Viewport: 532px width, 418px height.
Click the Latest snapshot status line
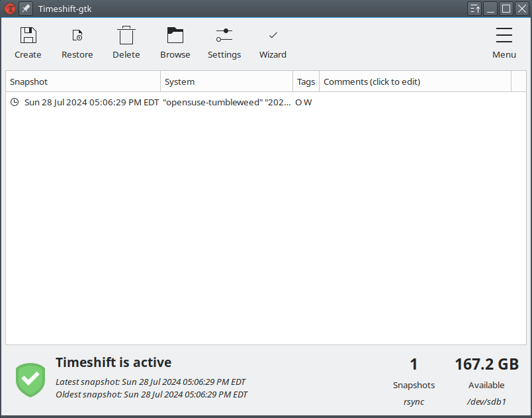click(x=151, y=382)
